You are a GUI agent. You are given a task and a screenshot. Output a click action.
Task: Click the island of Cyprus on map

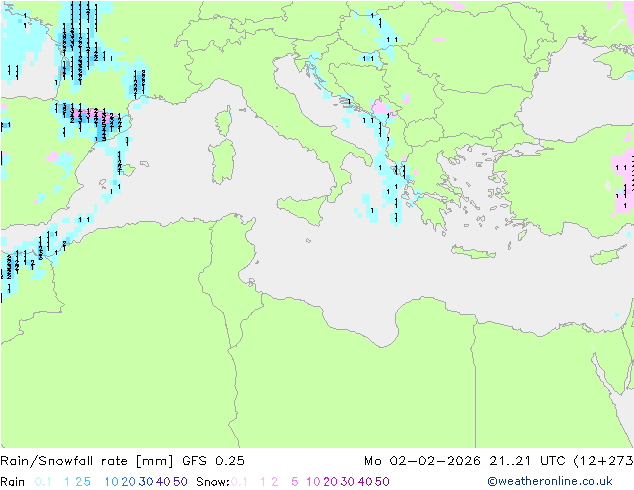pos(608,255)
